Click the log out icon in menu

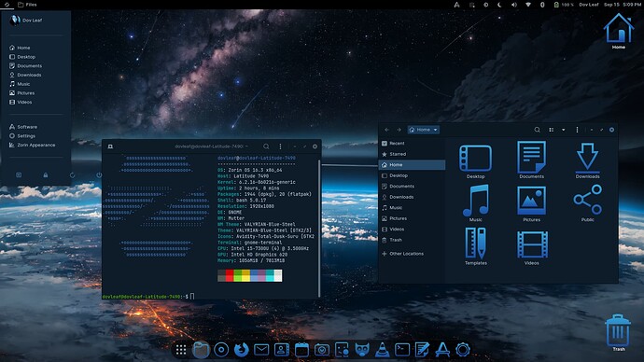point(19,174)
